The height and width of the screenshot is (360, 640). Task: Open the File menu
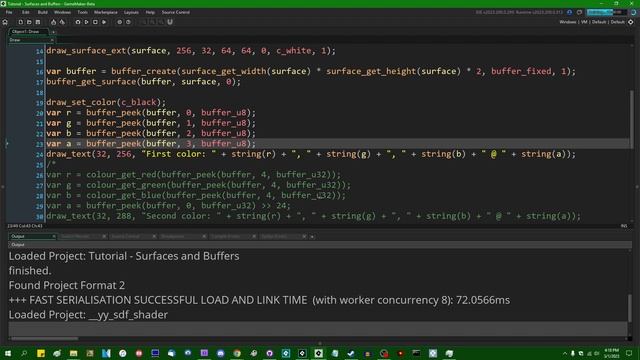point(9,12)
